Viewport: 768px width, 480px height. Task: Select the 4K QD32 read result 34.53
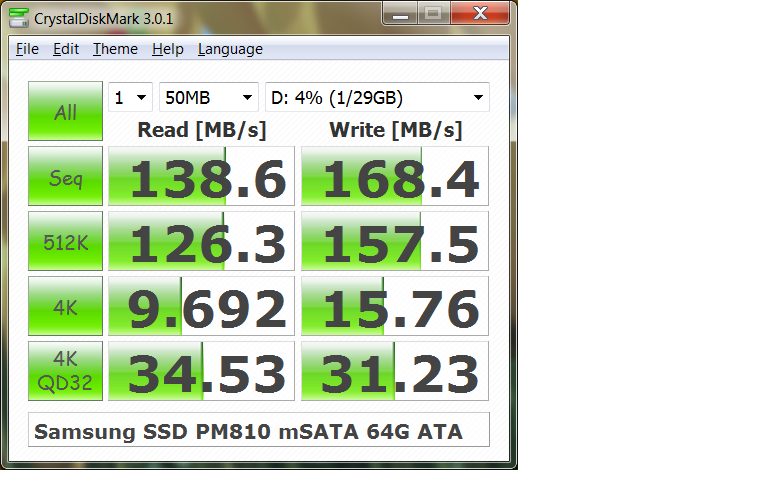point(201,371)
